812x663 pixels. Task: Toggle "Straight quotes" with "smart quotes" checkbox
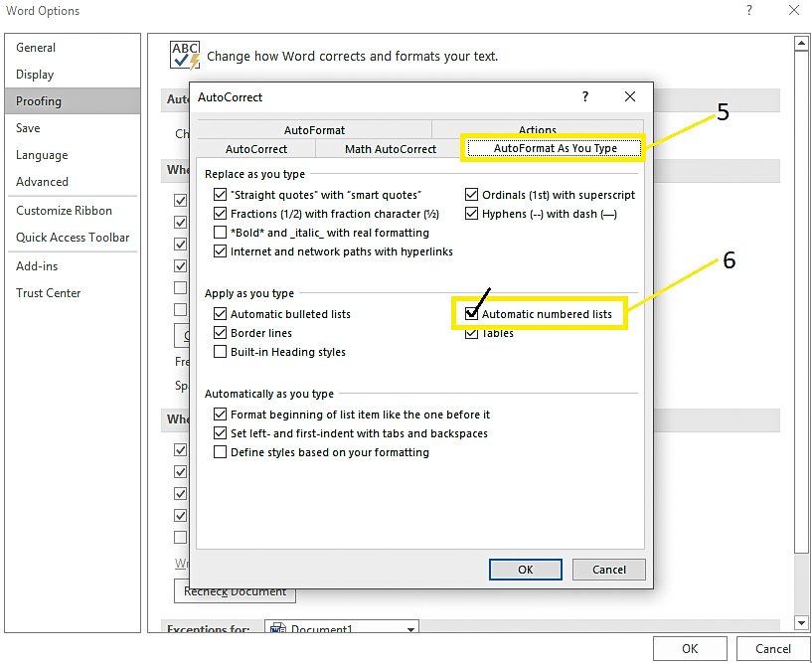[220, 195]
